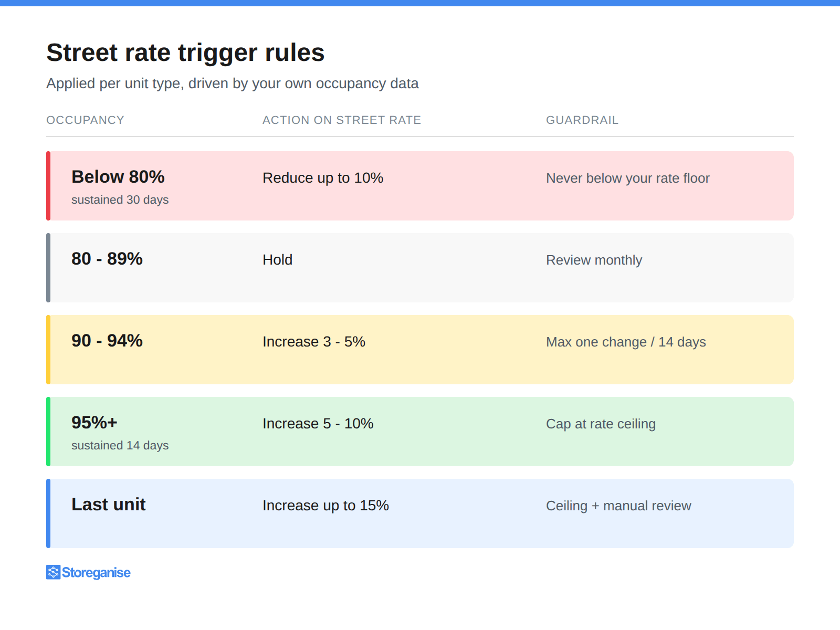Click the GUARDRAIL column header
This screenshot has width=840, height=630.
pos(582,120)
